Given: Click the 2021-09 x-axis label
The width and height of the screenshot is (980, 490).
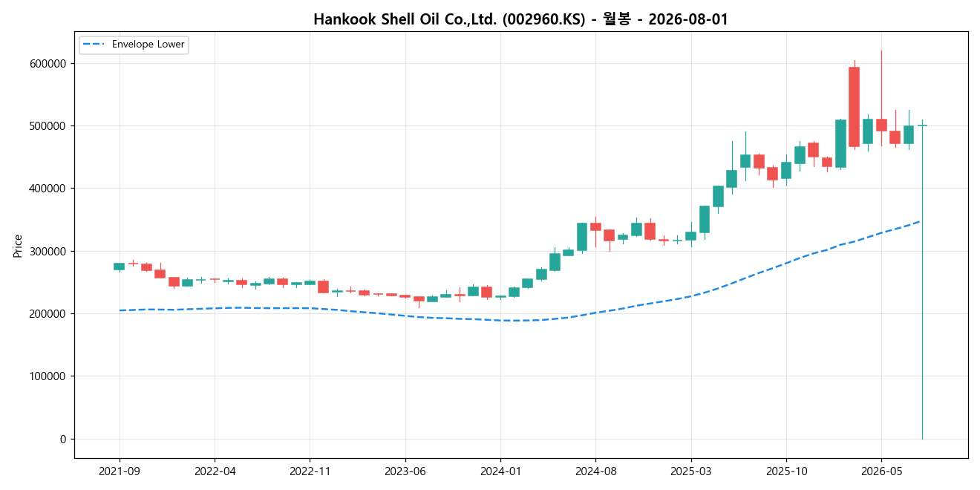Looking at the screenshot, I should pos(120,471).
